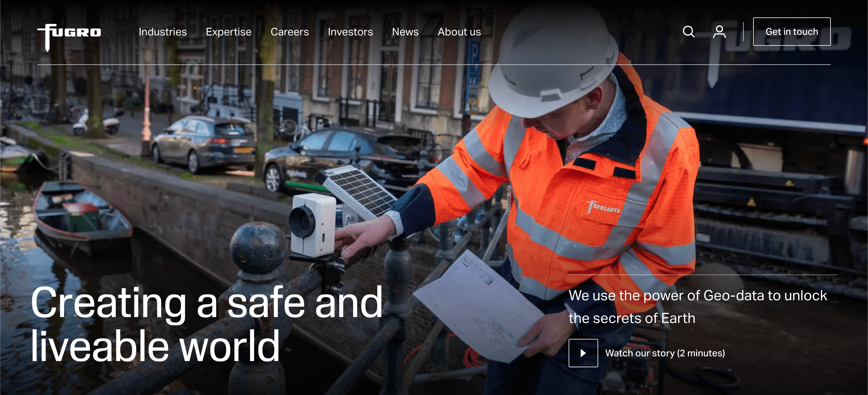Screen dimensions: 868x395
Task: Go to the News section
Action: coord(405,32)
